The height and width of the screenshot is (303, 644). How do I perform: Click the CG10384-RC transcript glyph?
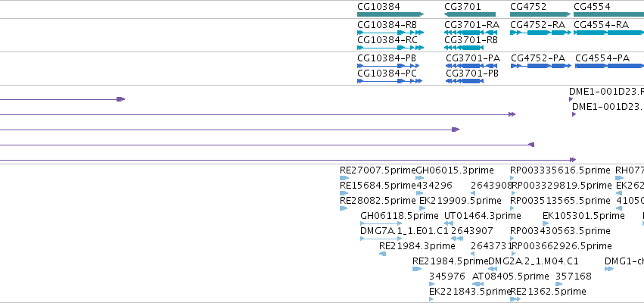click(390, 48)
